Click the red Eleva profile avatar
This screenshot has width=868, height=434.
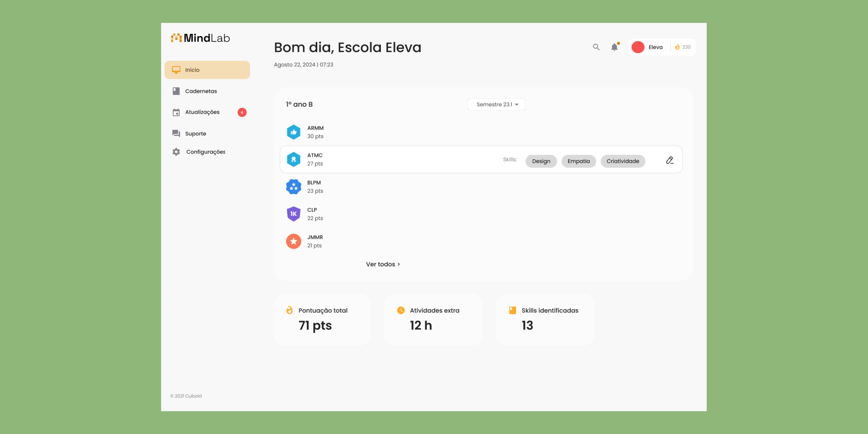638,47
